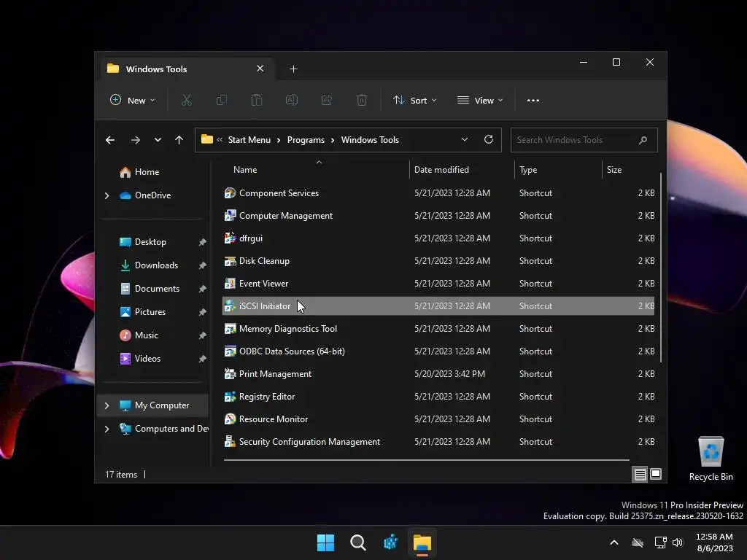Open Home in navigation pane
This screenshot has height=560, width=747.
pyautogui.click(x=147, y=172)
